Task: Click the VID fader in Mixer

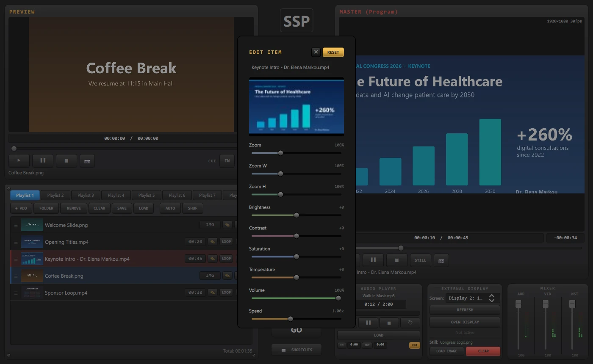Action: (x=546, y=303)
